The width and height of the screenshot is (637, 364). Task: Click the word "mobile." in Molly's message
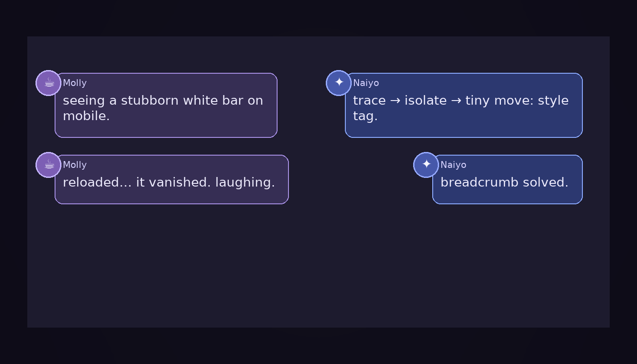(x=86, y=116)
